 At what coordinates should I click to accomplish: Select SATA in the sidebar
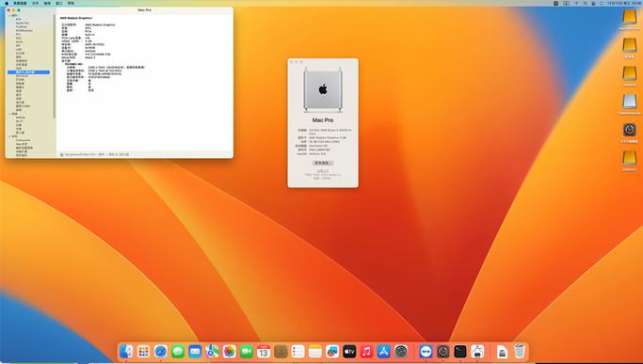pos(19,41)
